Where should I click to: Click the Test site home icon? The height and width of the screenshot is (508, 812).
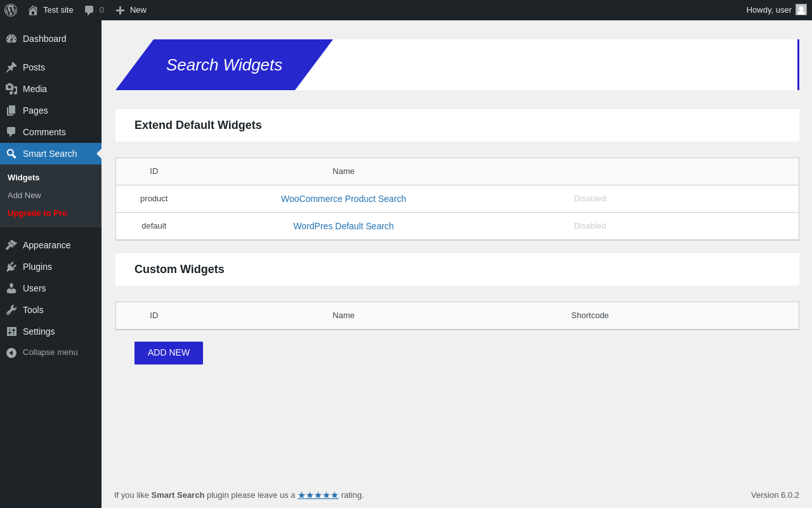click(33, 10)
